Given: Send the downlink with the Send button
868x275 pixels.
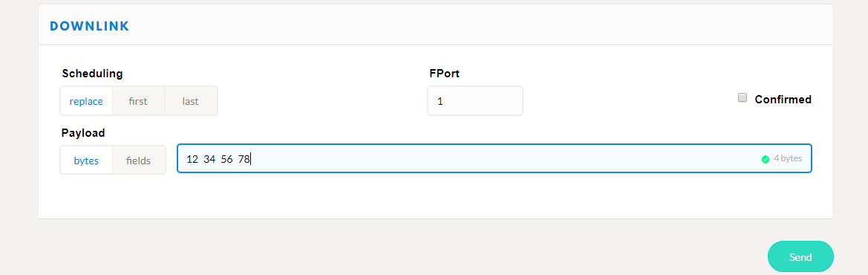Looking at the screenshot, I should tap(800, 256).
